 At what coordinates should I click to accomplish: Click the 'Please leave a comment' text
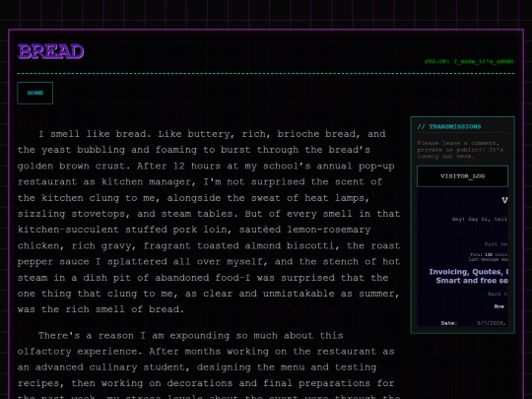pos(460,150)
